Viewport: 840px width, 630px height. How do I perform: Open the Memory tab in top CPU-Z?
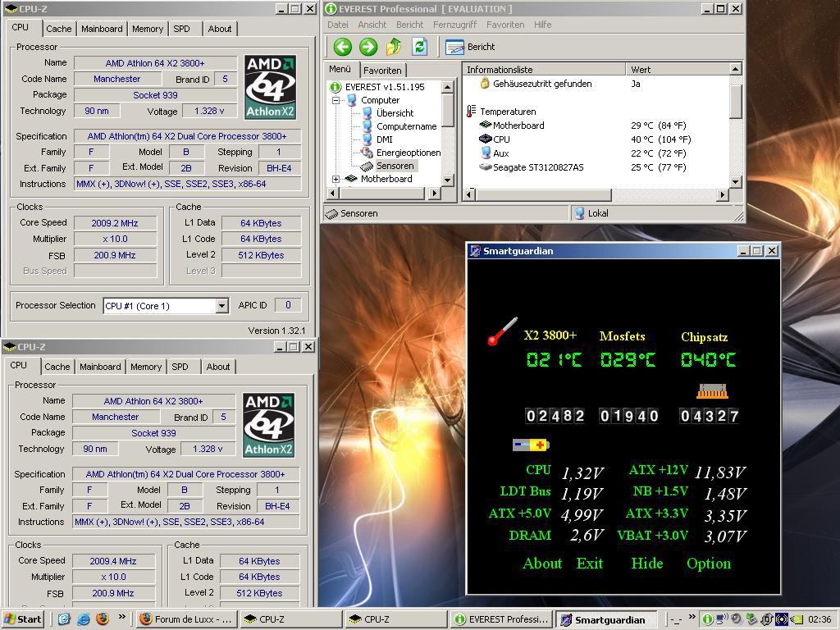(148, 29)
